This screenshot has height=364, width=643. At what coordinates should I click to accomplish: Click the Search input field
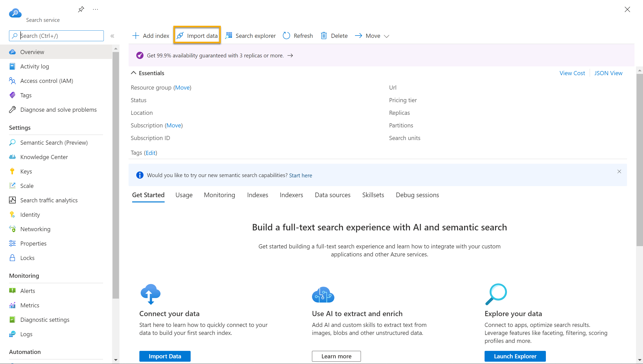[56, 35]
